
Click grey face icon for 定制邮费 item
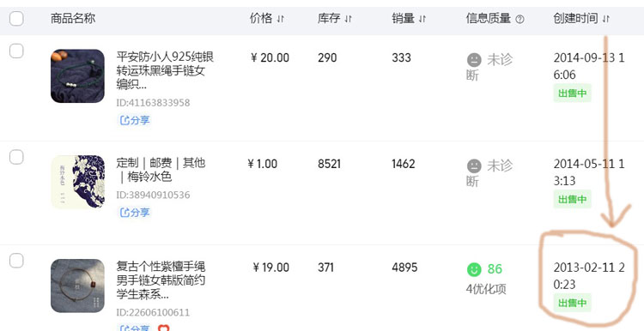(474, 166)
